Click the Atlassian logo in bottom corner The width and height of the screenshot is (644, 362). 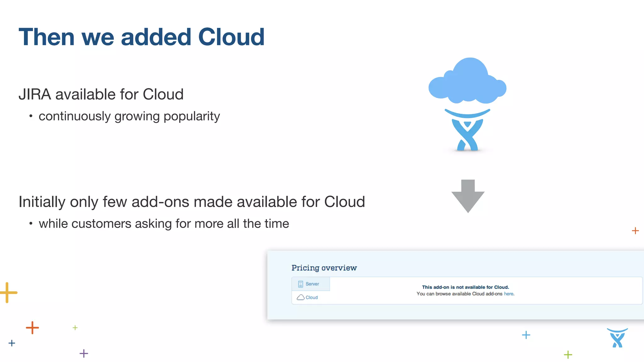tap(617, 338)
